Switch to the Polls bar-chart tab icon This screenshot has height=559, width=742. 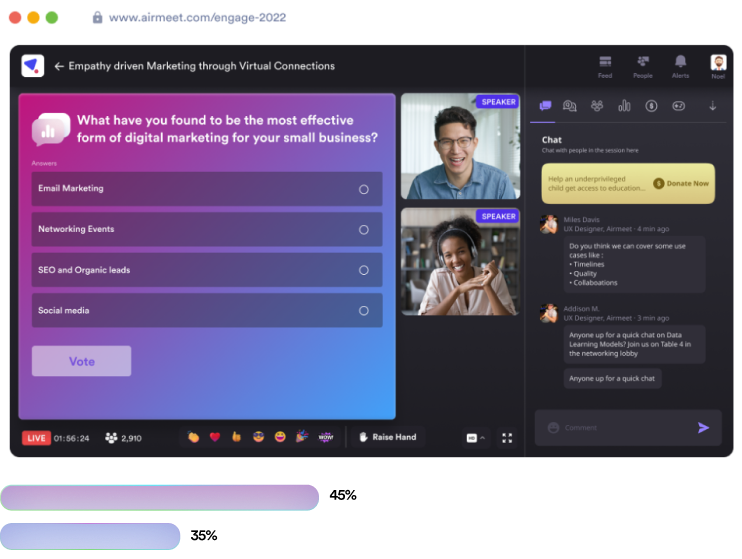point(624,106)
